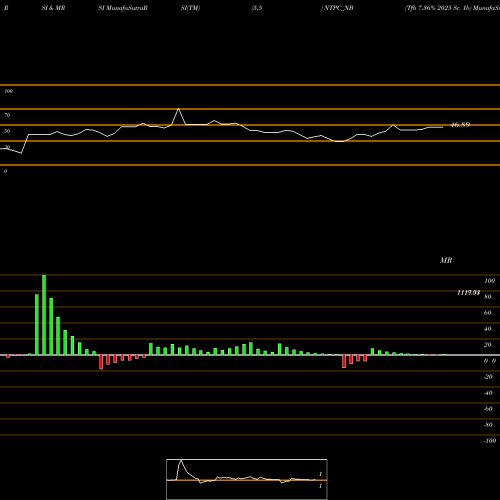The image size is (500, 500).
Task: Click the tallest green histogram bar
Action: tap(44, 315)
